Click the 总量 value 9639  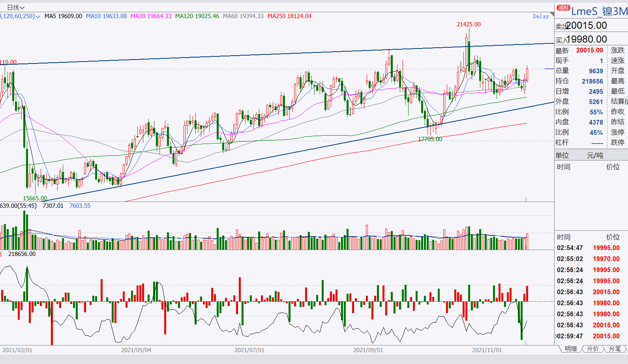tap(596, 71)
